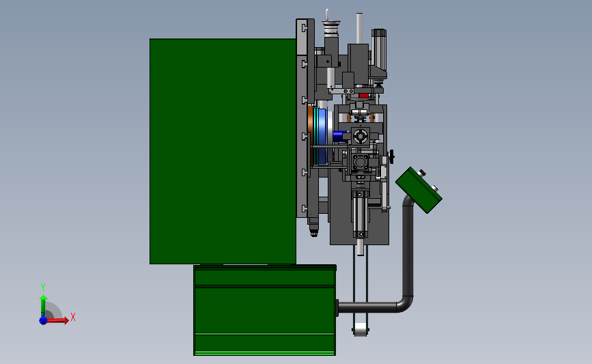Select the bright green strip at the base bottom
This screenshot has height=364, width=592.
click(265, 353)
